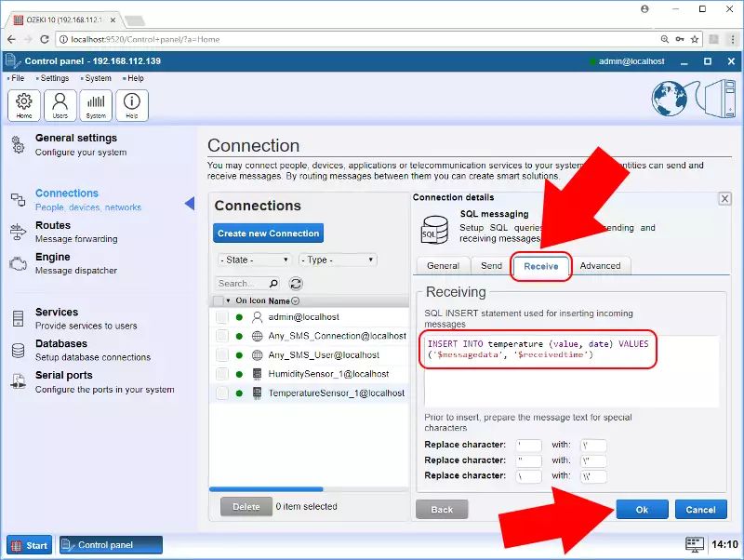Click the Delete button
This screenshot has height=560, width=744.
246,507
